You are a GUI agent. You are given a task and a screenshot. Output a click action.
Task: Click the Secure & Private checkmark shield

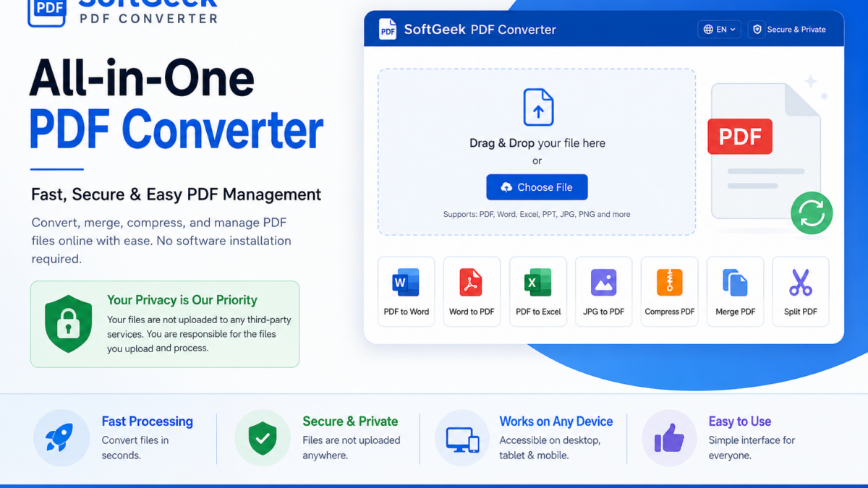click(262, 438)
